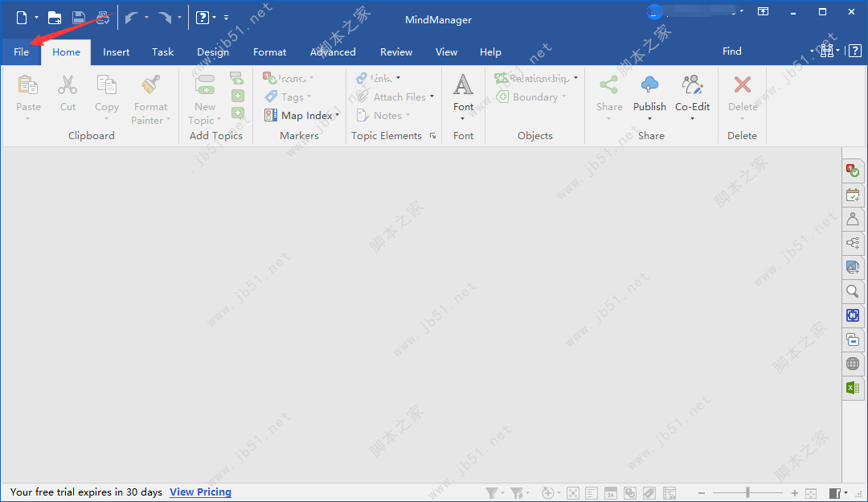
Task: Expand the new document dropdown arrow
Action: (x=37, y=17)
